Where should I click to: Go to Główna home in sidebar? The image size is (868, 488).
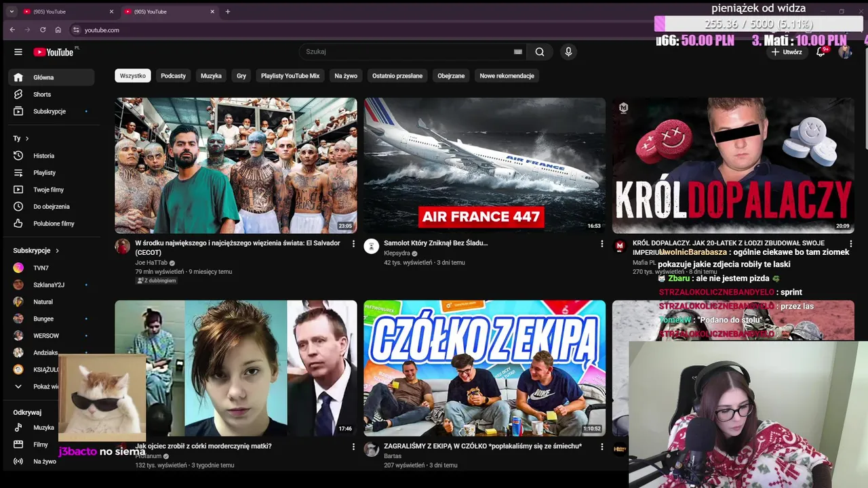pos(52,77)
